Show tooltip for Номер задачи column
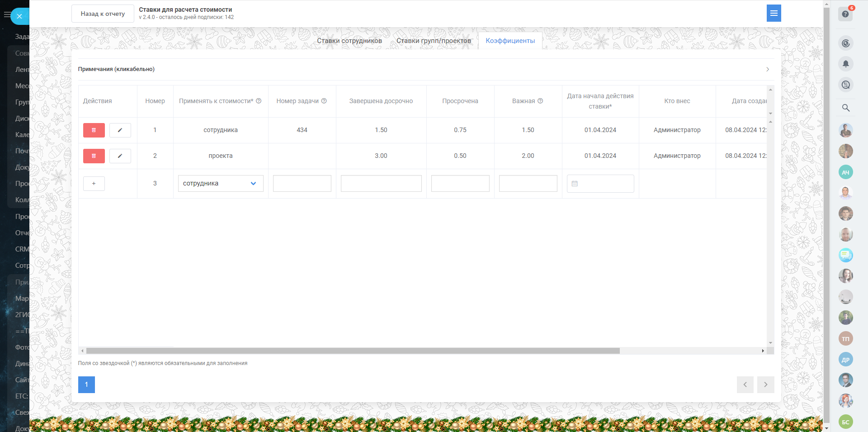The height and width of the screenshot is (432, 868). click(x=324, y=101)
